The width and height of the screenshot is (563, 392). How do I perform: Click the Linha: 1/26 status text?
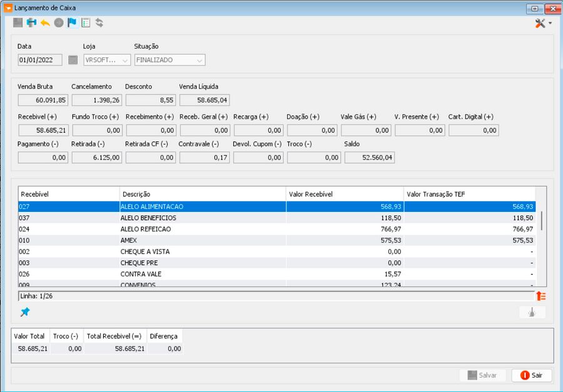[x=36, y=296]
